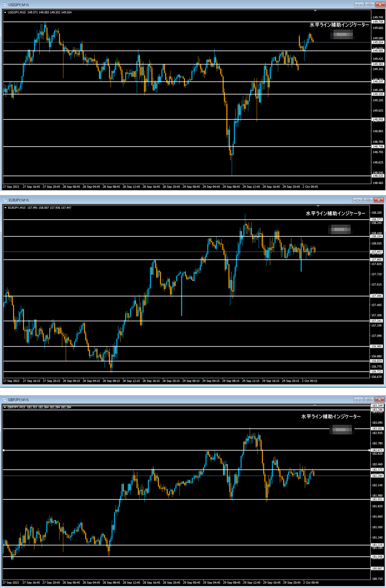Click the GBPJPY,M15 window title icon
386x588 pixels.
coord(5,400)
